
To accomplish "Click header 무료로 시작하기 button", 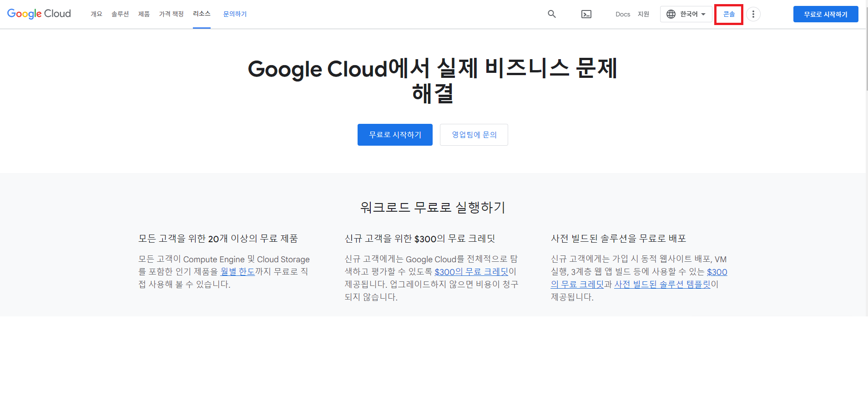I will (x=826, y=14).
